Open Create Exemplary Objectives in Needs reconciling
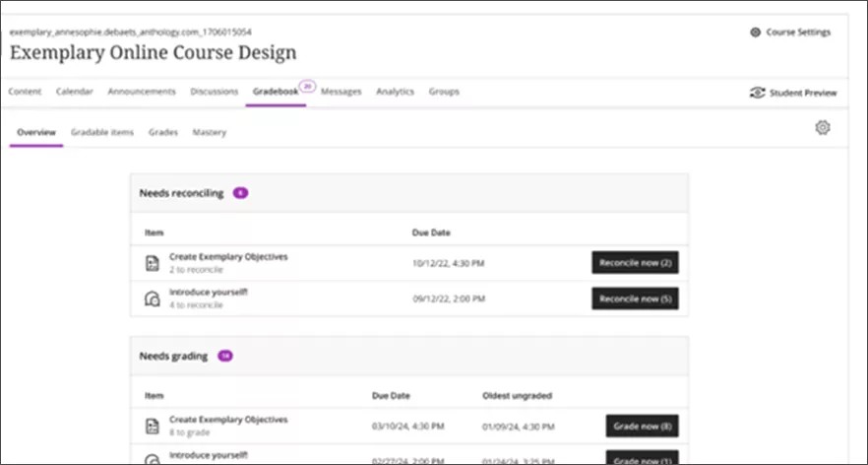Viewport: 868px width, 465px height. click(x=228, y=256)
